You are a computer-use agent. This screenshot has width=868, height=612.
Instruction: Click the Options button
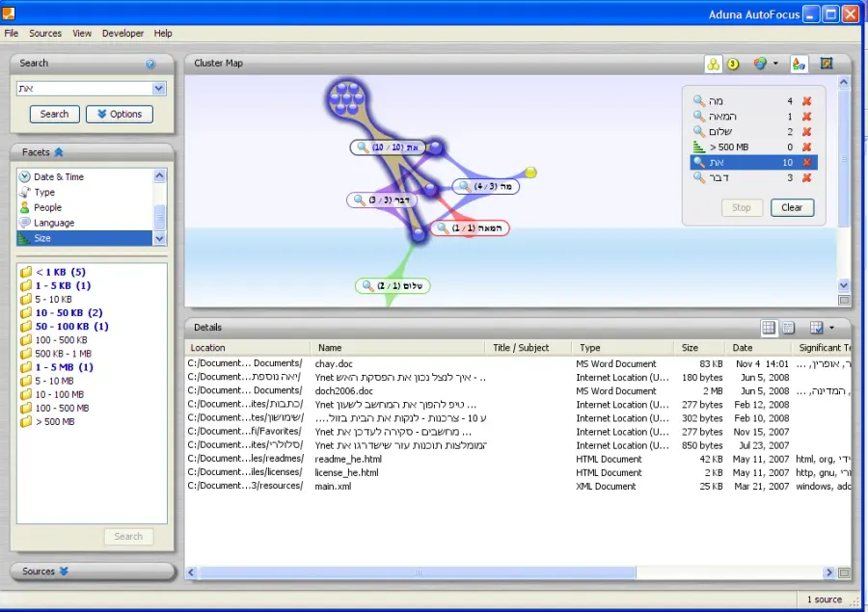[120, 114]
